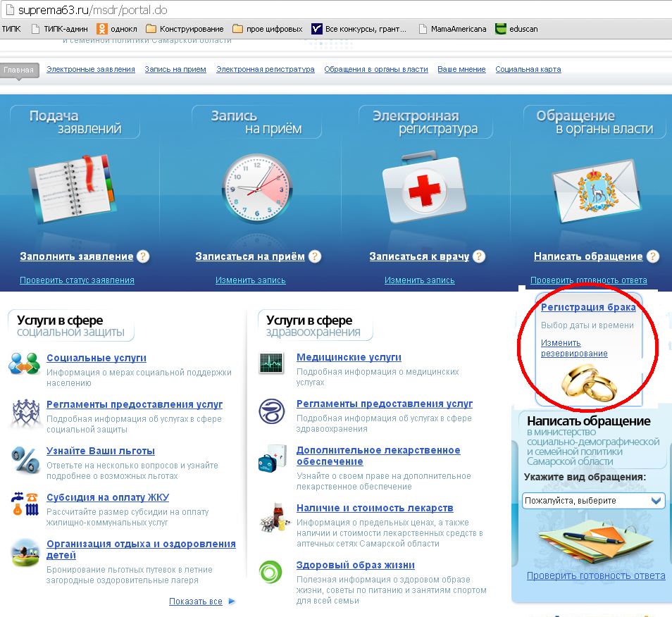Click the heart monitor icon for Медицинские услуги
Image resolution: width=672 pixels, height=617 pixels.
[271, 363]
